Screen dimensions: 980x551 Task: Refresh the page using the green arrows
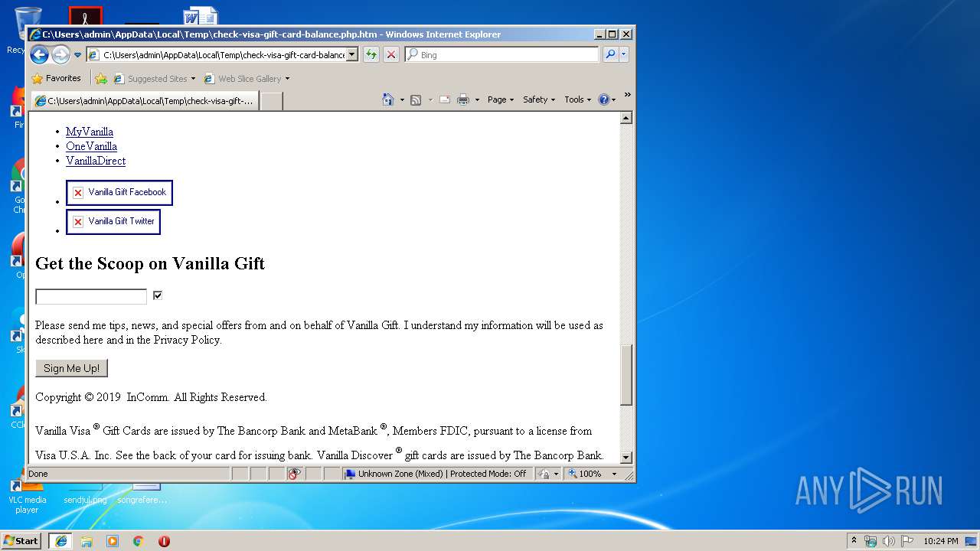371,55
